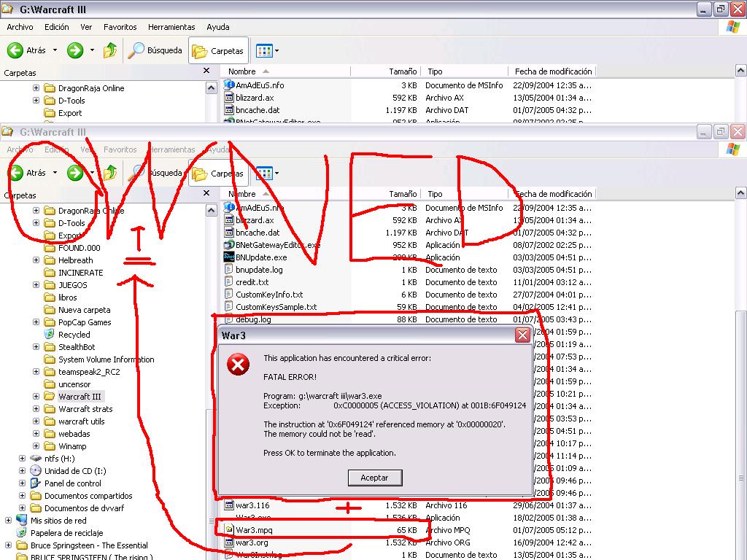The height and width of the screenshot is (560, 747).
Task: Expand StealthBot folder in tree
Action: 36,346
